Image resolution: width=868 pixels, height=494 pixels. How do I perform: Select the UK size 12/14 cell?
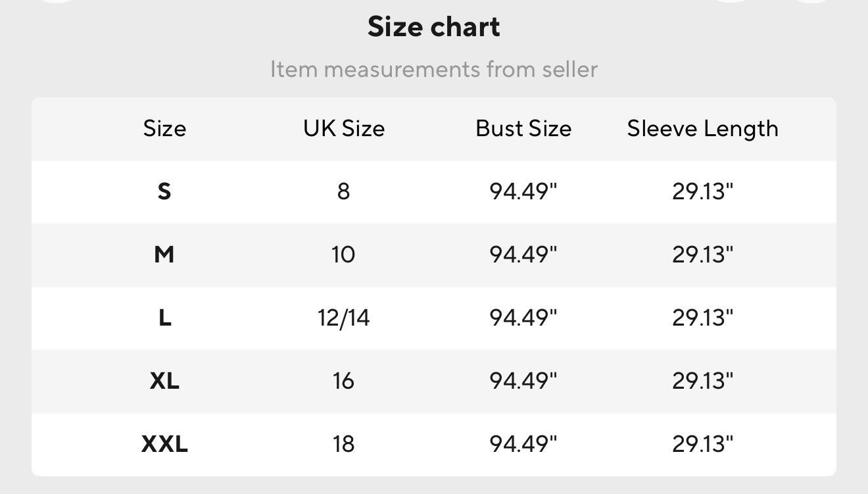(x=344, y=318)
